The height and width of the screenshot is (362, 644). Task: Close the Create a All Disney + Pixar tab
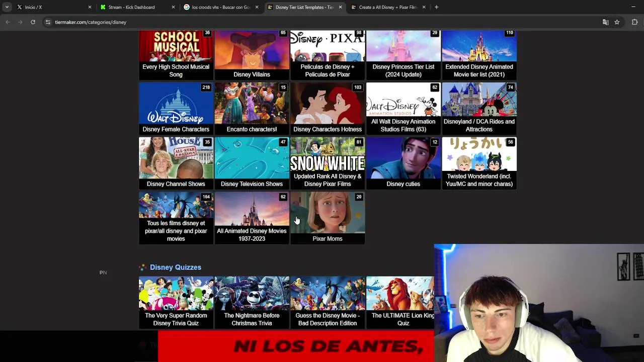pos(424,7)
